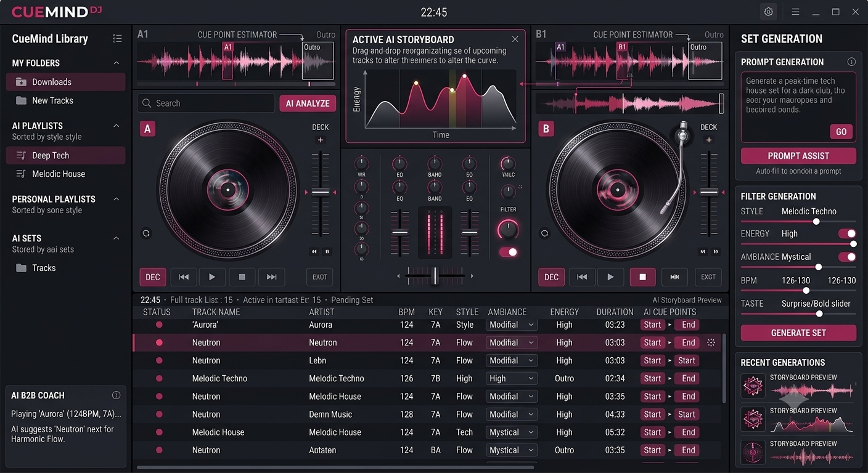
Task: Click the PROMPT ASSIST button
Action: (798, 156)
